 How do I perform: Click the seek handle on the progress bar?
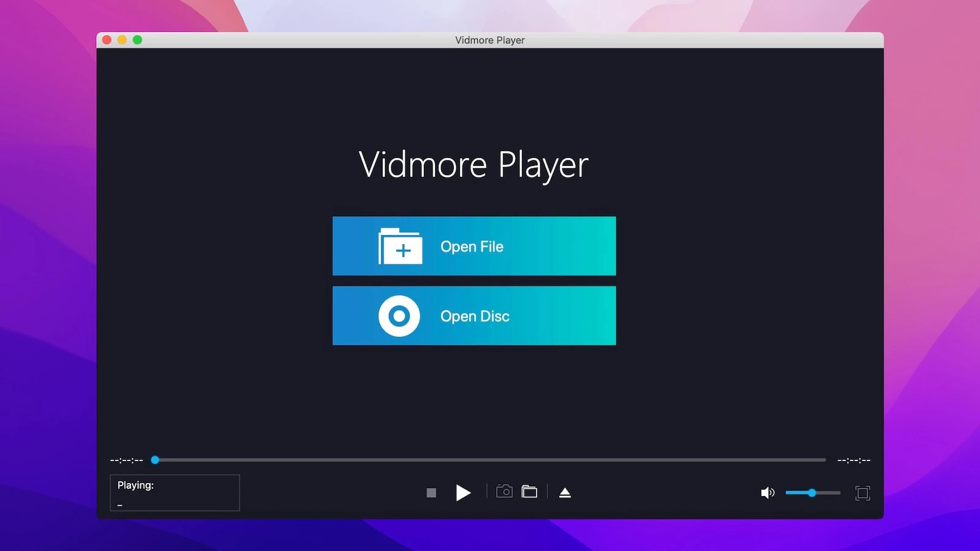click(155, 460)
